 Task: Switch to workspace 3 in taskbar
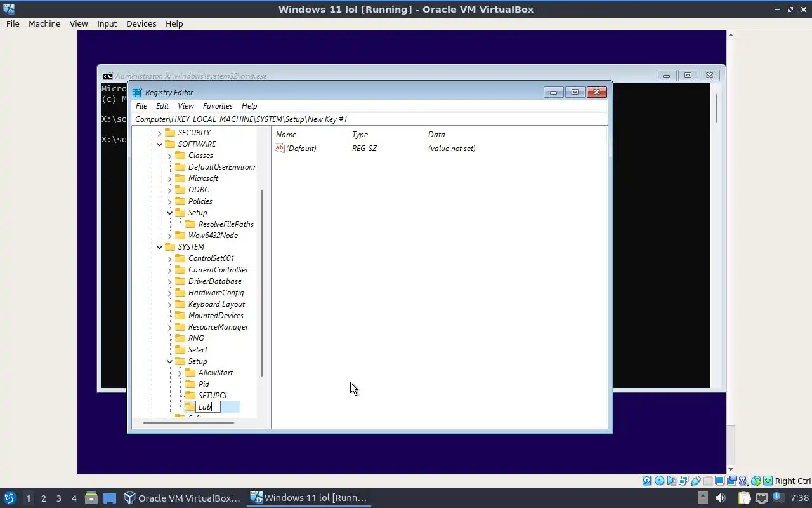(58, 498)
